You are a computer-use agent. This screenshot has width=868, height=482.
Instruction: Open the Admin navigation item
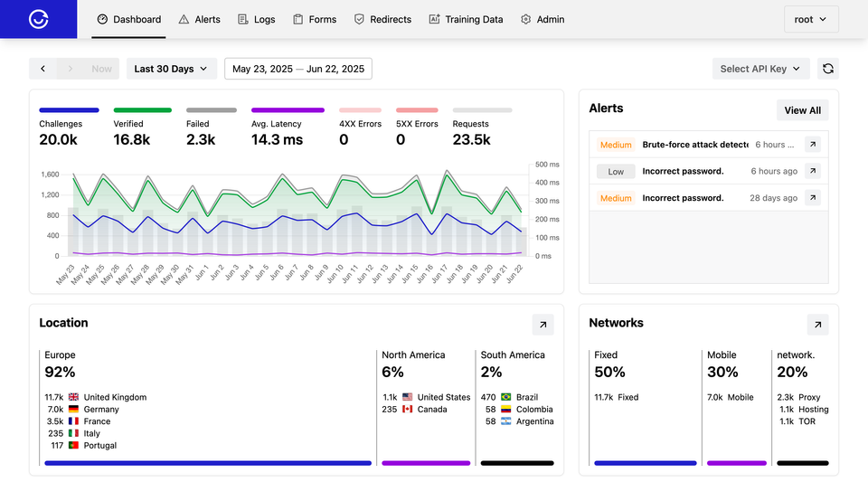542,19
